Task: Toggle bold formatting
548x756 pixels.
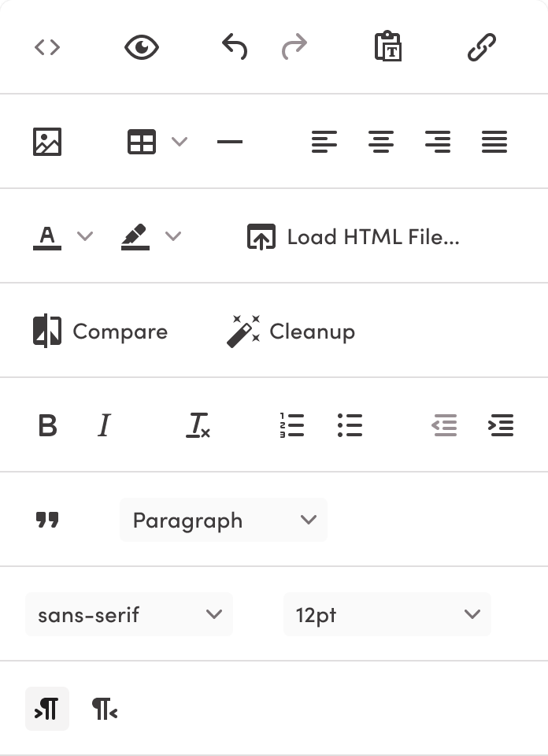Action: point(49,425)
